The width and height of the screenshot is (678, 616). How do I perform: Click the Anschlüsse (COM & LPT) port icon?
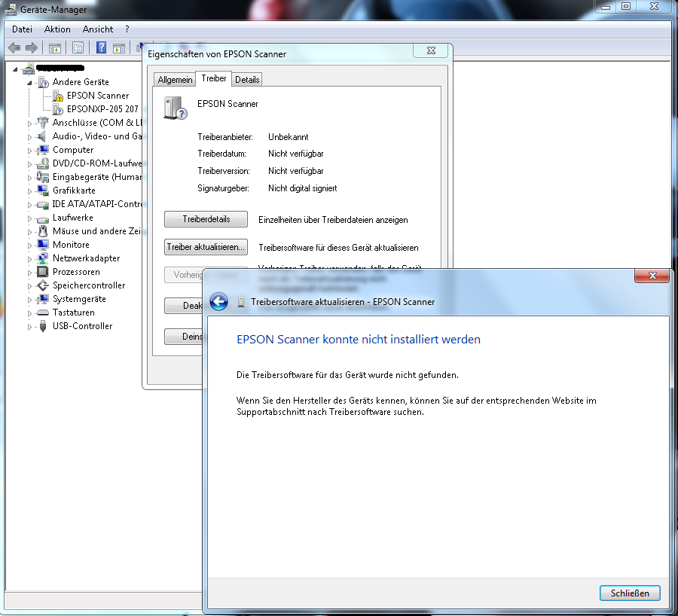tap(43, 123)
